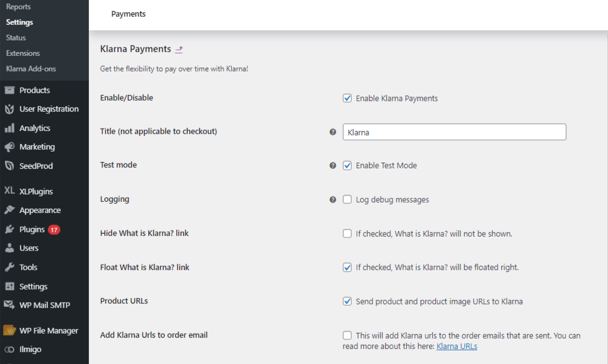Click the Title text field containing Klarna

(x=454, y=132)
